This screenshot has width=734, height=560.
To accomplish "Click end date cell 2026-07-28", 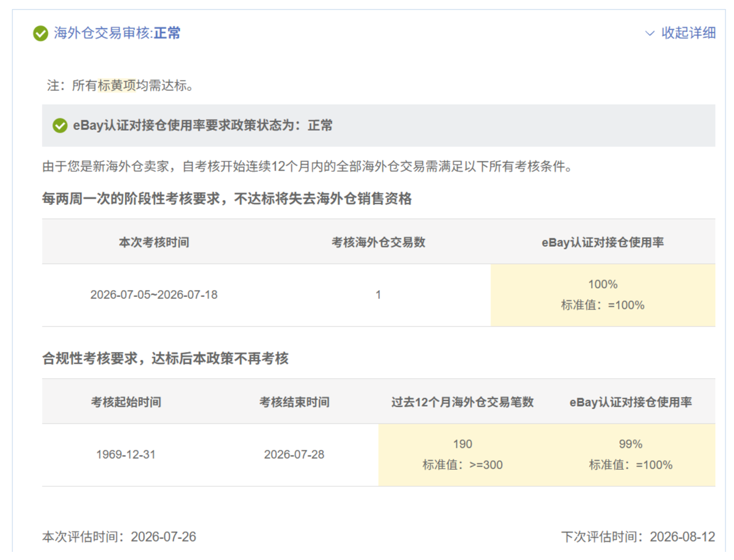I will [x=294, y=454].
